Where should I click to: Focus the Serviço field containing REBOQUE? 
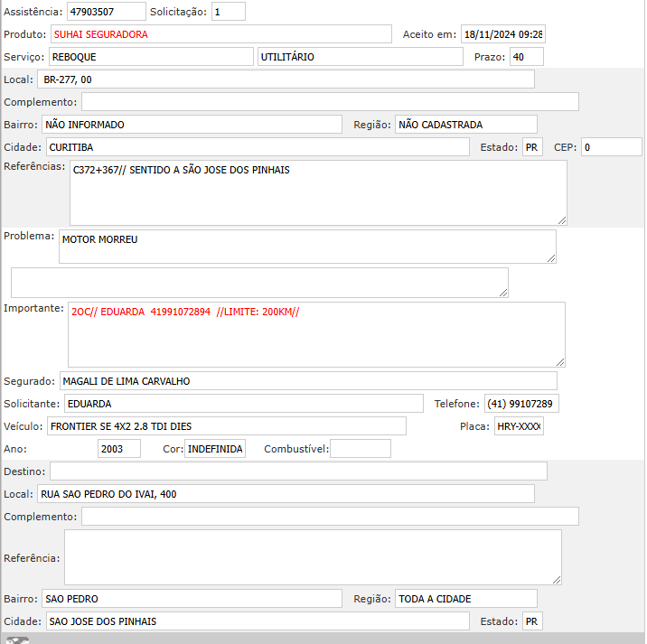151,57
